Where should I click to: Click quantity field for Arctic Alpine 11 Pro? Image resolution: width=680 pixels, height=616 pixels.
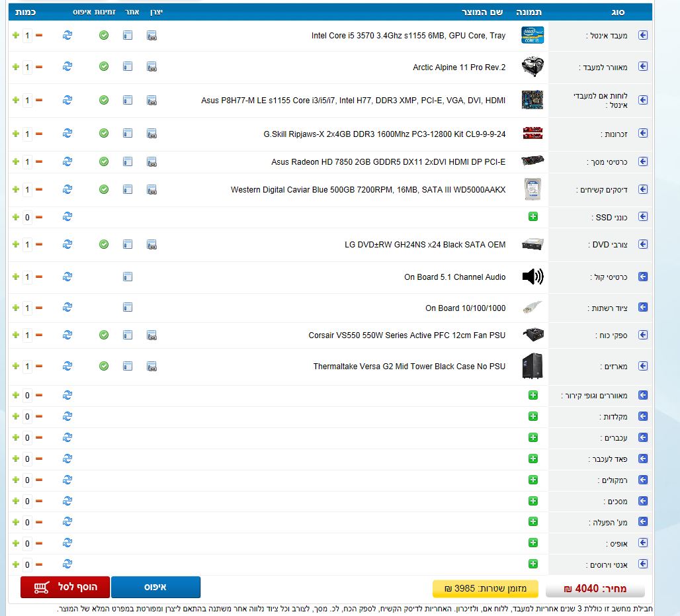pos(27,67)
